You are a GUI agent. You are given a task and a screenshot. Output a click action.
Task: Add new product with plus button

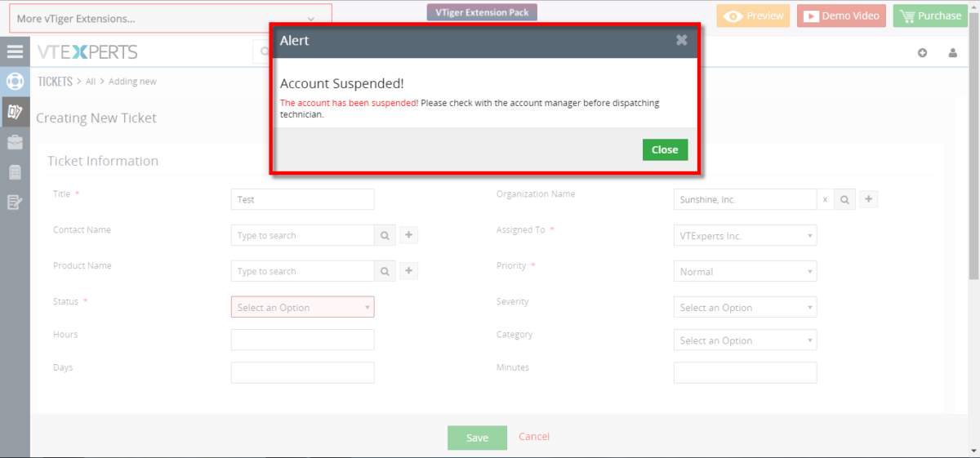pyautogui.click(x=409, y=271)
